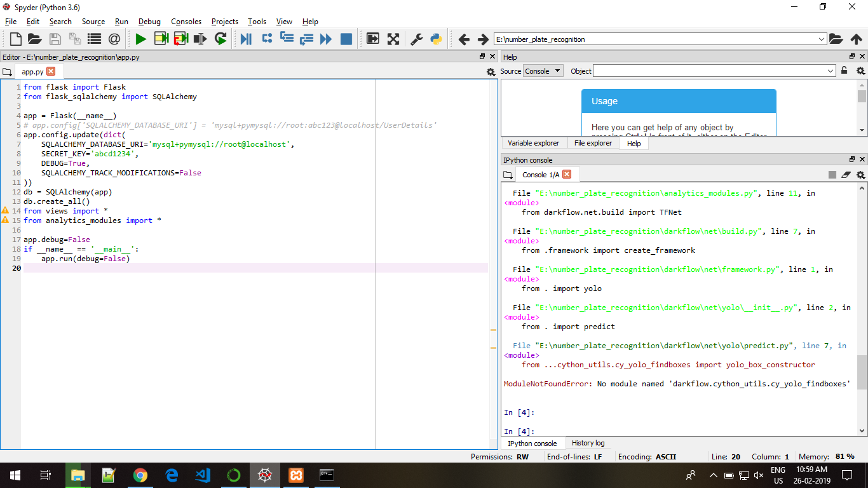Toggle fullscreen mode icon
Viewport: 868px width, 488px height.
(393, 39)
